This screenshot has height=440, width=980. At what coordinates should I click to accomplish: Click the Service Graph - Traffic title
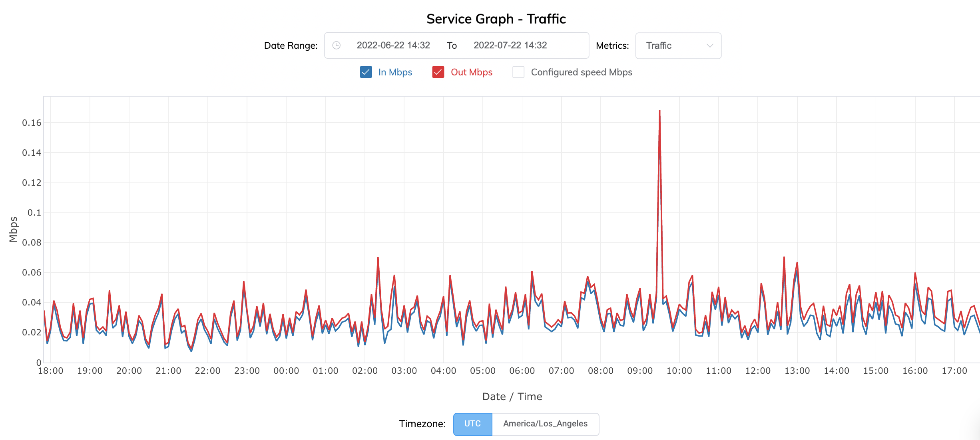(x=496, y=19)
